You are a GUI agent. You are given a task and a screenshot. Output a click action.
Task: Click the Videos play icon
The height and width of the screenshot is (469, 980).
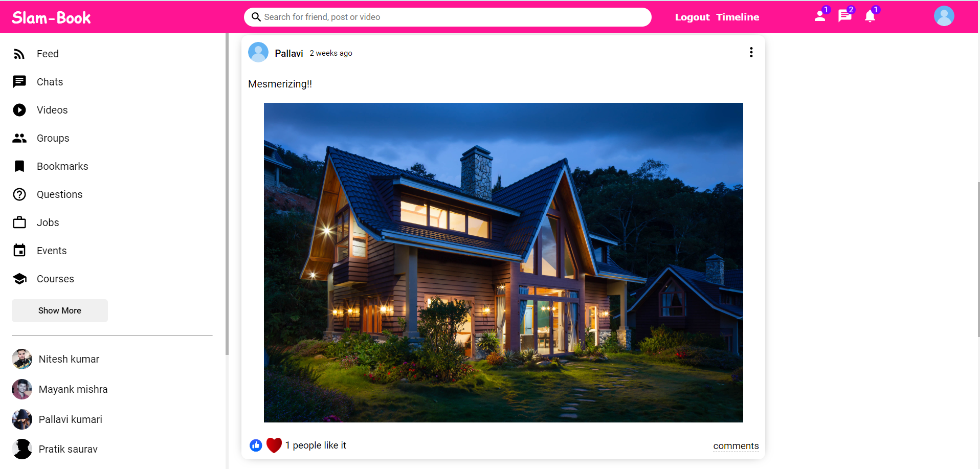coord(19,110)
